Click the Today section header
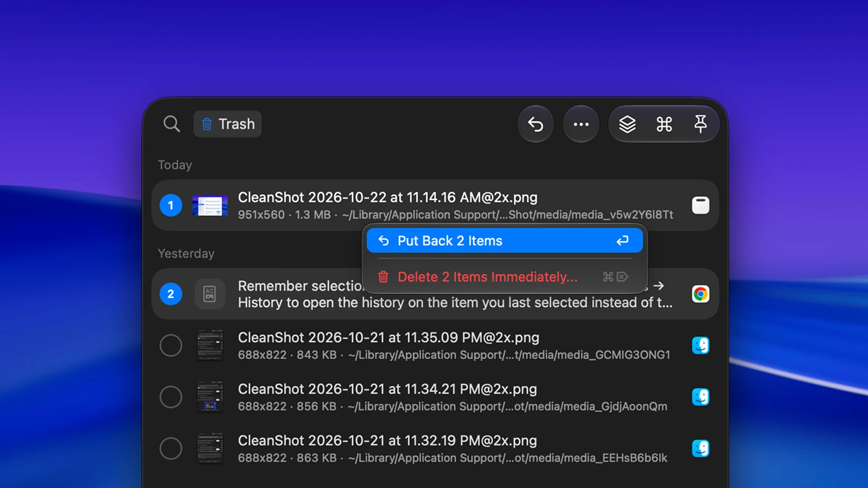 point(175,165)
